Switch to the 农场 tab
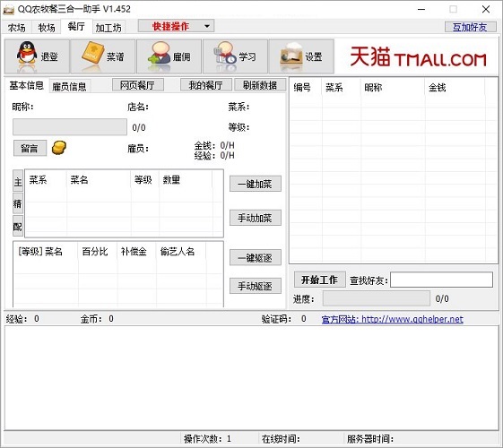The width and height of the screenshot is (503, 448). point(17,28)
